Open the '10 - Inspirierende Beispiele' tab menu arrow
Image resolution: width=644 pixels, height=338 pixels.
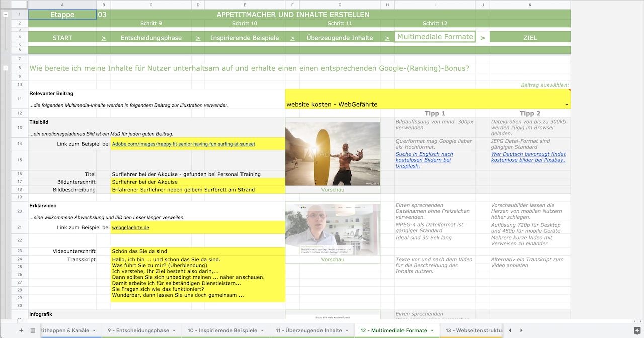click(262, 330)
